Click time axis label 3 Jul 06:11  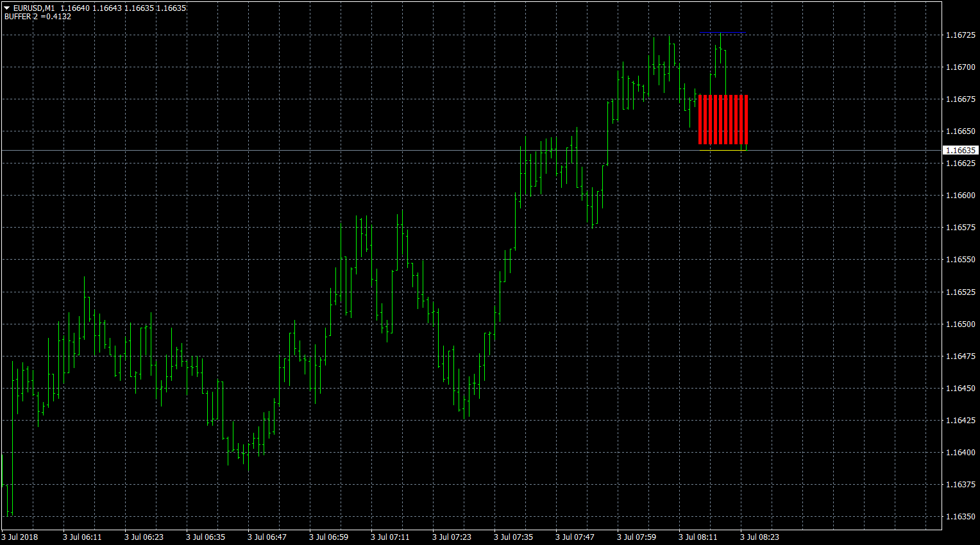[82, 537]
